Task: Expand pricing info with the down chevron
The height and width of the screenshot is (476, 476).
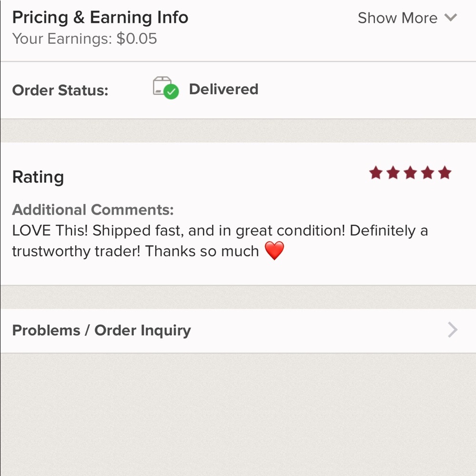Action: [450, 18]
